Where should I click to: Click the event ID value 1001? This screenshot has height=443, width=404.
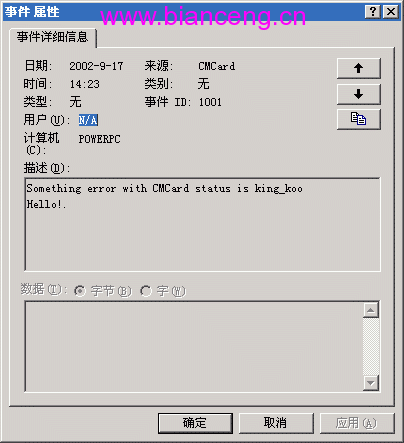210,102
